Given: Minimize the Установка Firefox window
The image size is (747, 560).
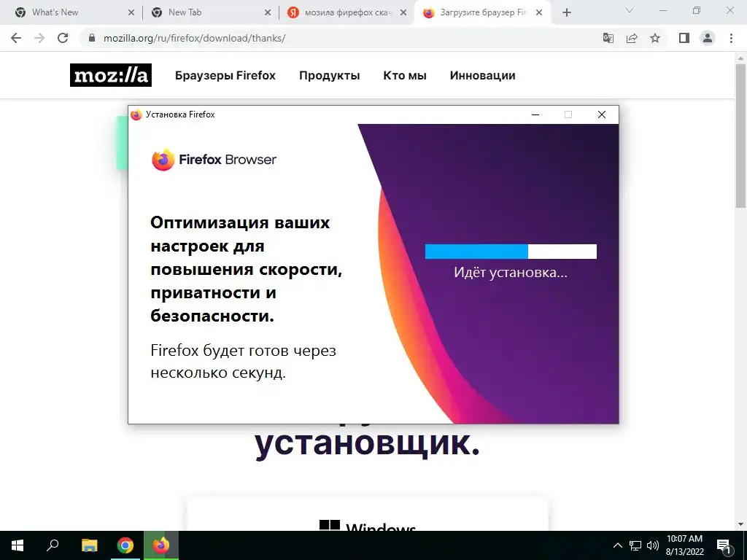Looking at the screenshot, I should pyautogui.click(x=535, y=114).
